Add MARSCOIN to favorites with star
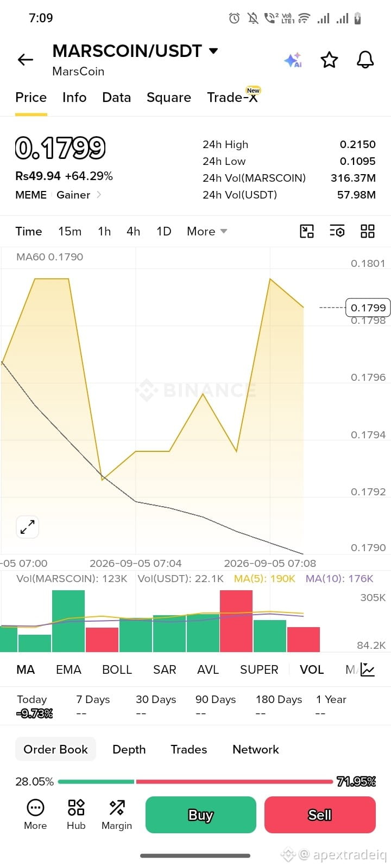The width and height of the screenshot is (391, 868). coord(329,60)
